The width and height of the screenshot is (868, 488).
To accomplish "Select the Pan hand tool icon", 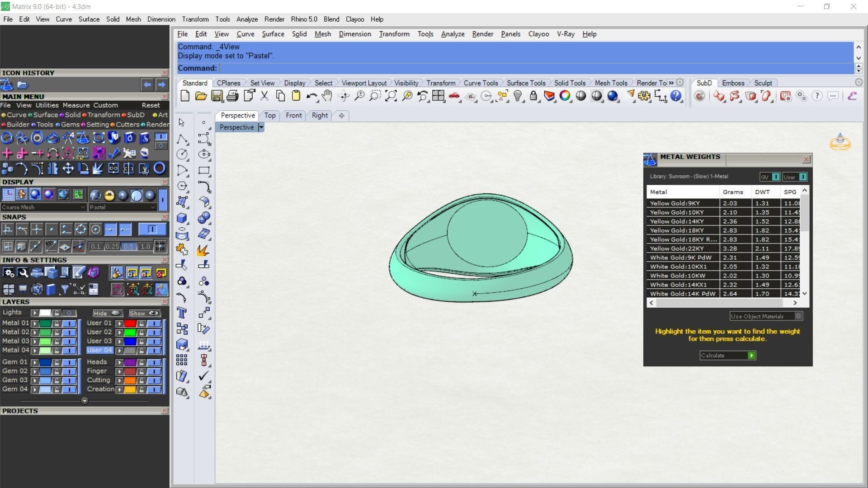I will [327, 96].
